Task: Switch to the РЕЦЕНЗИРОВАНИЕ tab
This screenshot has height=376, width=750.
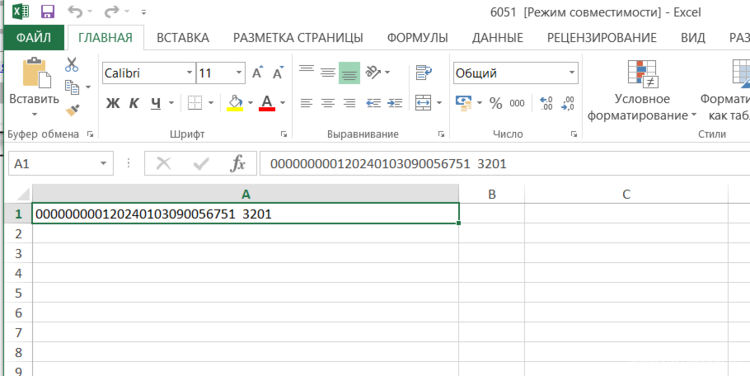Action: tap(602, 38)
